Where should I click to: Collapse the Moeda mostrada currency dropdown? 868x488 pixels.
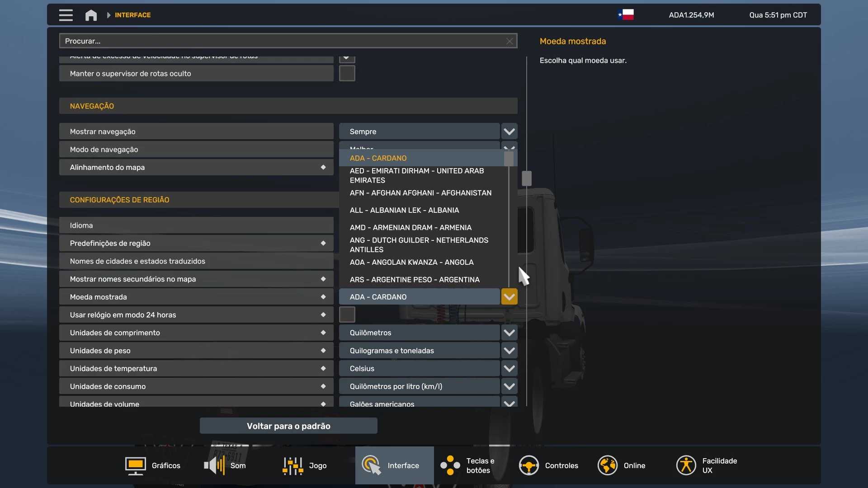[x=509, y=297]
